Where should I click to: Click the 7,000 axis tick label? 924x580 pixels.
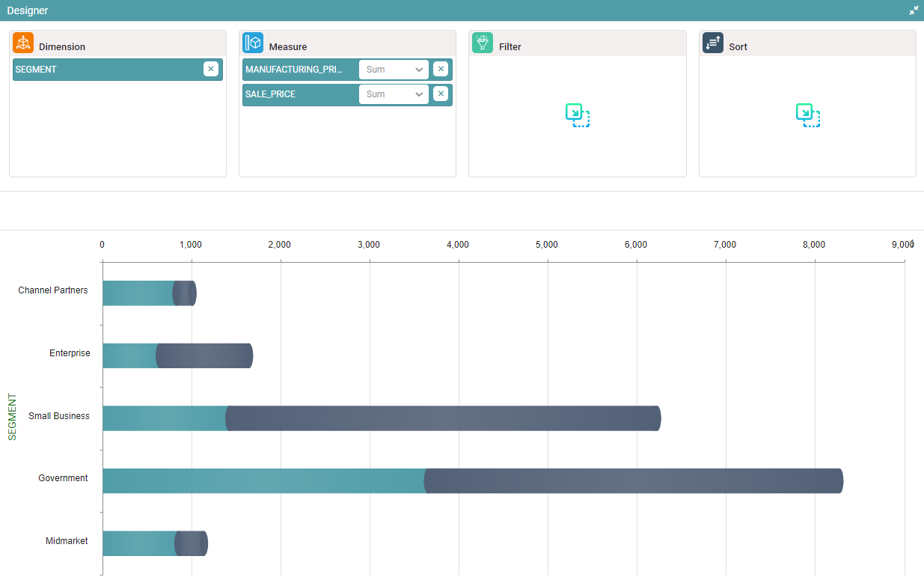coord(725,245)
